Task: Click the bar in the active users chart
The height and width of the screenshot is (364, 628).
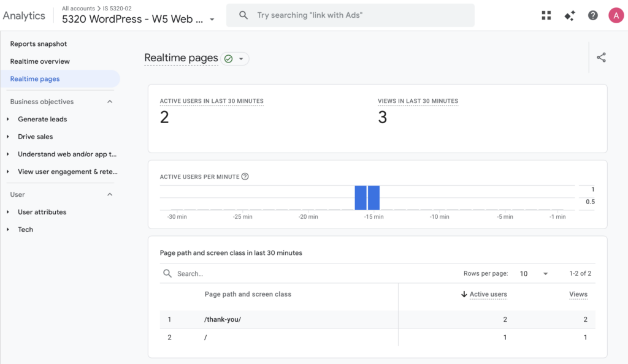Action: coord(361,198)
